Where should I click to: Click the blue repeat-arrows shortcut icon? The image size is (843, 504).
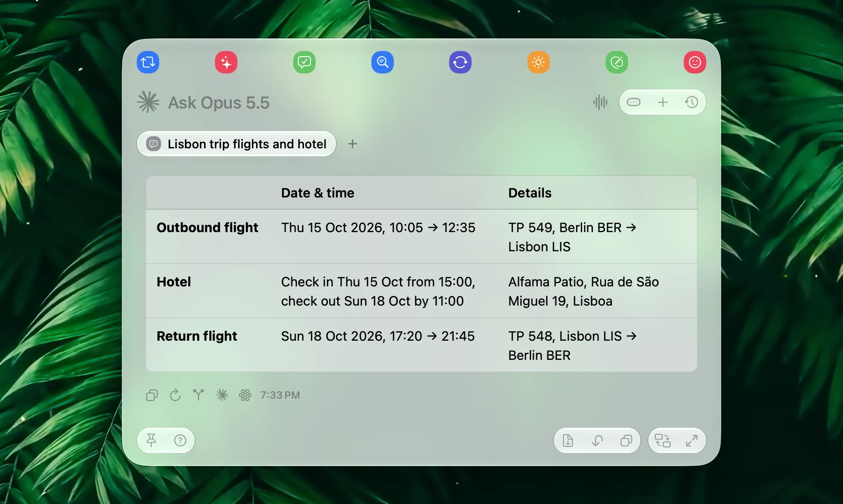148,62
